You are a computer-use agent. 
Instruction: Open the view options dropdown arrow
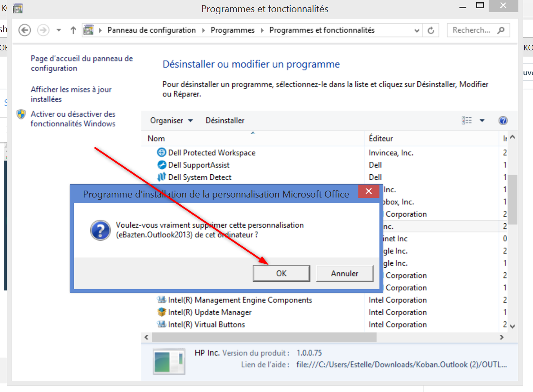[x=482, y=120]
